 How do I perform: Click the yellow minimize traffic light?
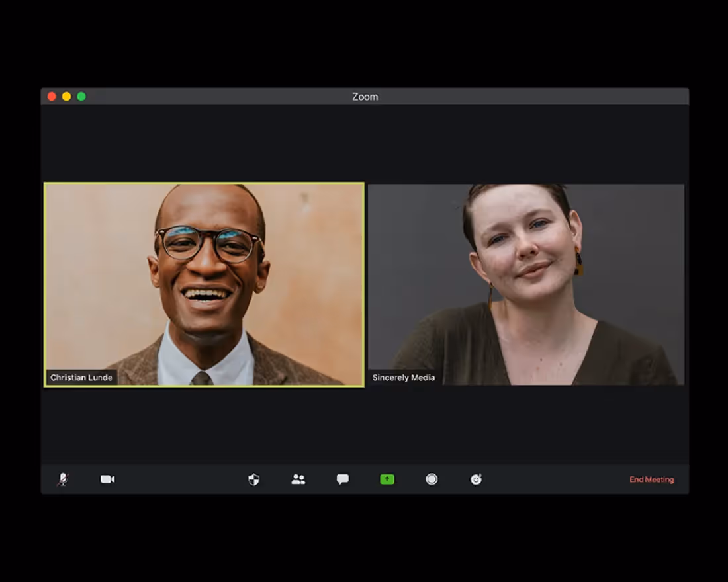point(66,96)
